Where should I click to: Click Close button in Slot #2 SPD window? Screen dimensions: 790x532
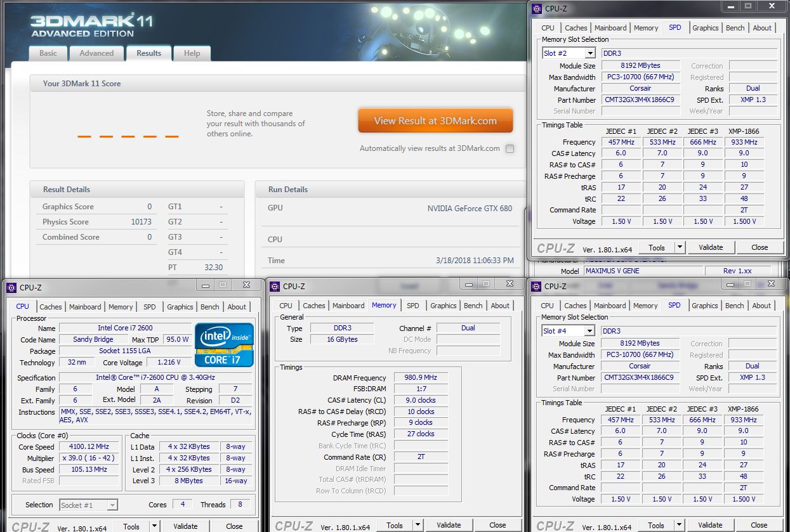[x=760, y=247]
